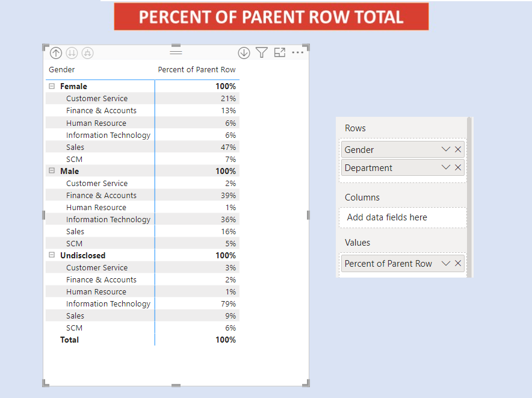Open the Gender field dropdown chevron
The width and height of the screenshot is (532, 398).
click(x=446, y=149)
